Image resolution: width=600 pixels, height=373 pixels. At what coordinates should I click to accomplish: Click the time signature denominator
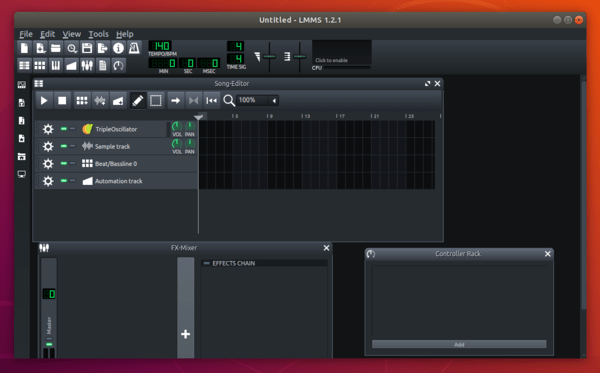pyautogui.click(x=236, y=59)
